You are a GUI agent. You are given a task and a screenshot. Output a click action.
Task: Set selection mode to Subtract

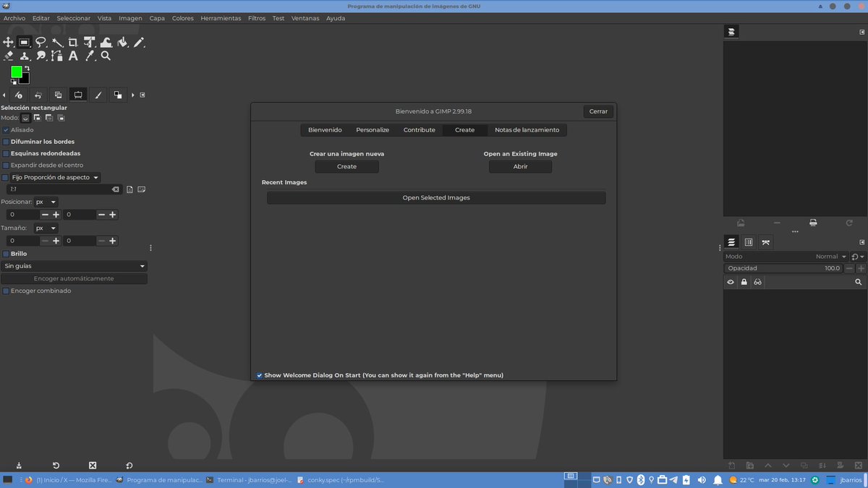(49, 118)
